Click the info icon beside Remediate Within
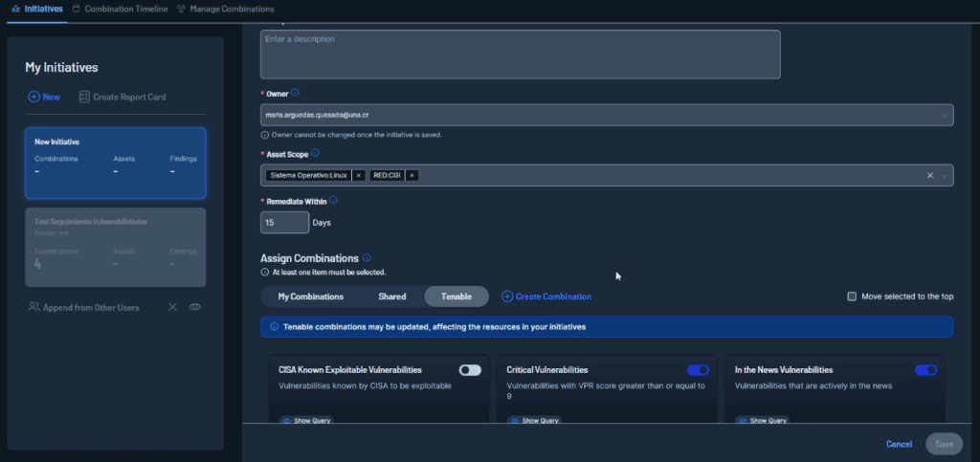 point(333,201)
